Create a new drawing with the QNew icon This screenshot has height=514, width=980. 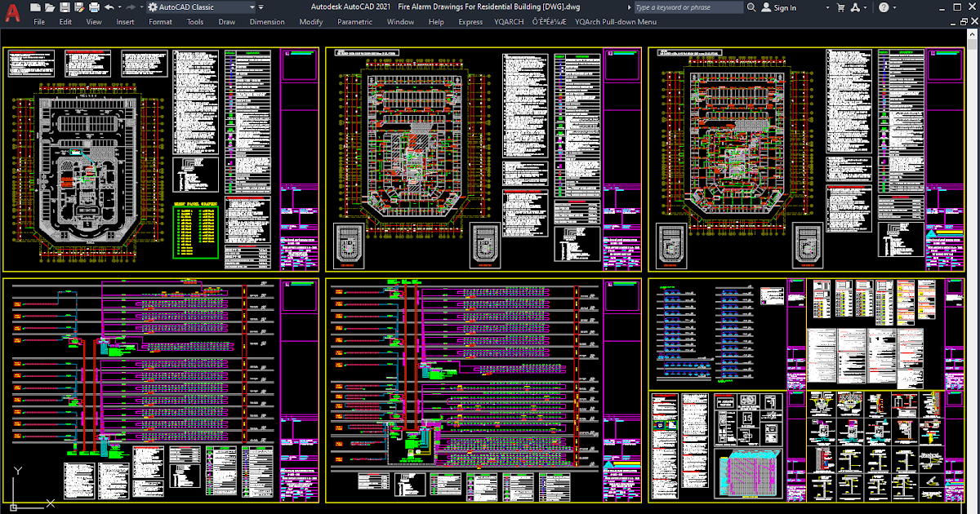point(34,8)
